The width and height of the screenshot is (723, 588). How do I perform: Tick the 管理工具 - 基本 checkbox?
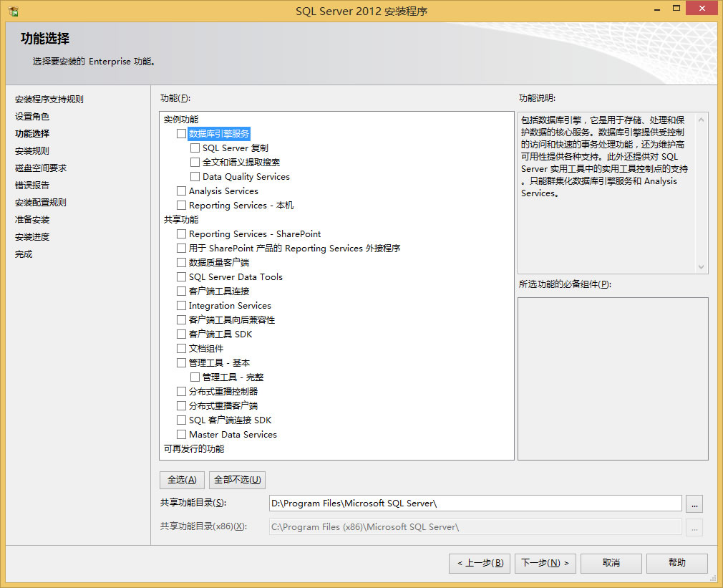click(x=181, y=362)
